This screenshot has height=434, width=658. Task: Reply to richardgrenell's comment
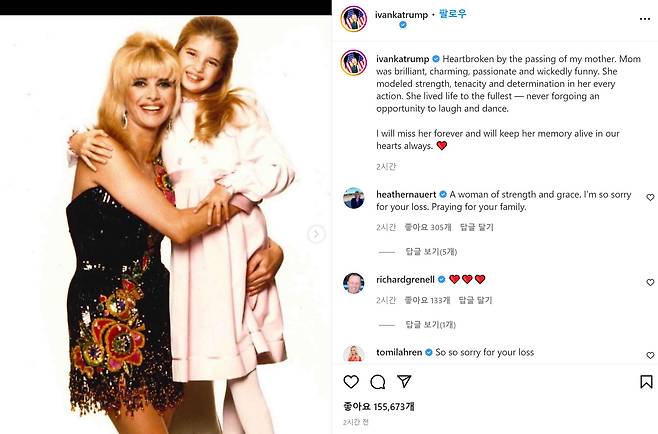[475, 300]
